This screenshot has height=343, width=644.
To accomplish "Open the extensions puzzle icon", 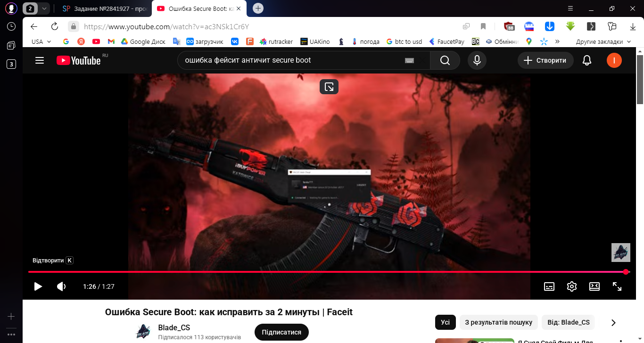I will pyautogui.click(x=612, y=26).
